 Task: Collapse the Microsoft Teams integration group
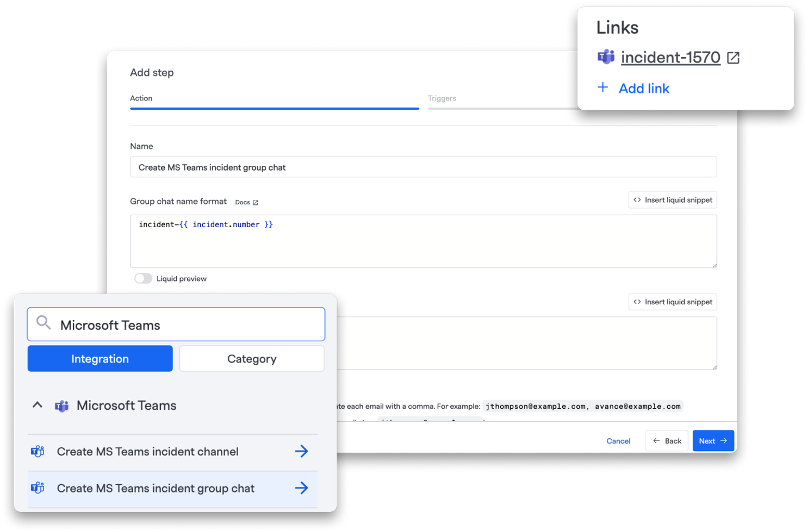38,405
